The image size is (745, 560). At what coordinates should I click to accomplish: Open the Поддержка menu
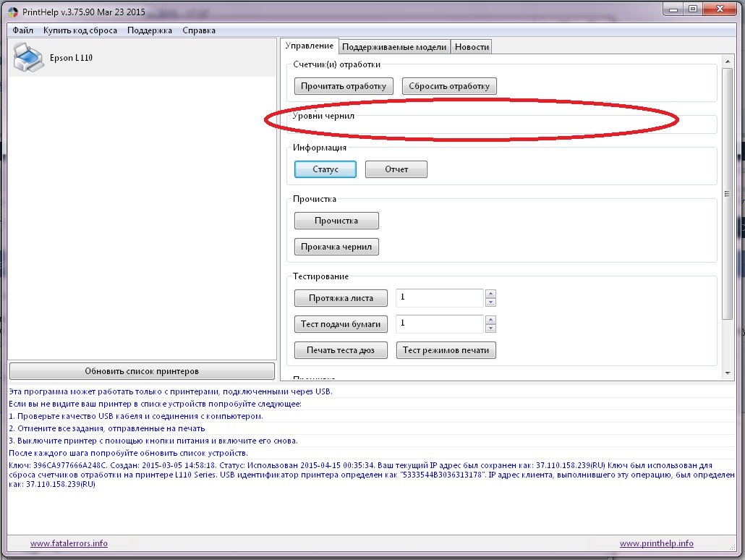click(150, 30)
